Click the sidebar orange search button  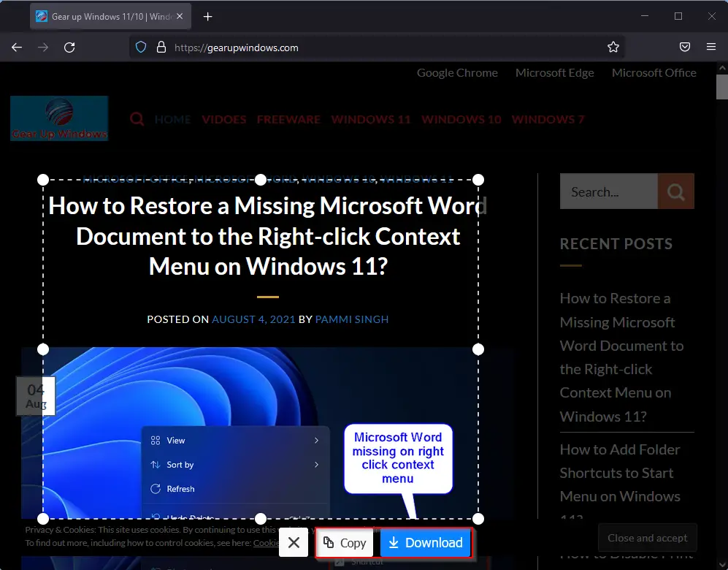pos(675,191)
